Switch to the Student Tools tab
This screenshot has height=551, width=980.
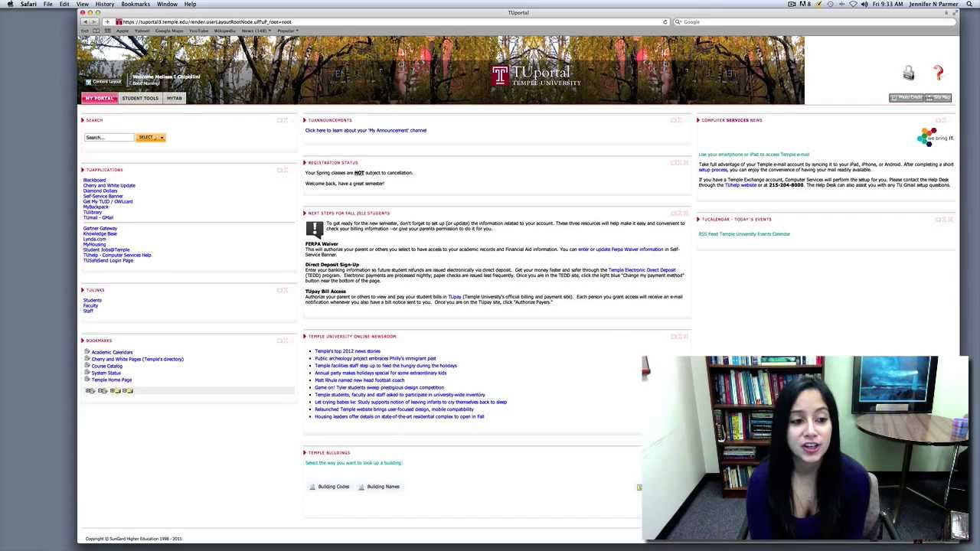click(140, 98)
